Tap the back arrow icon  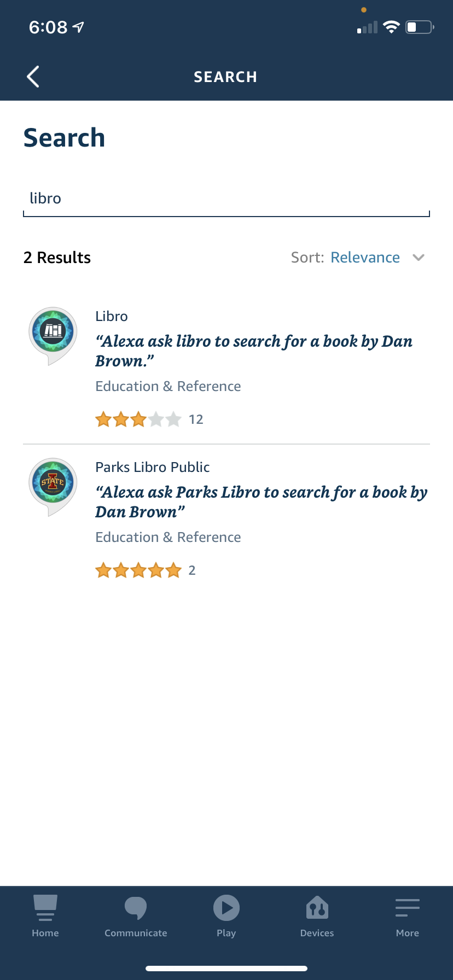coord(33,77)
